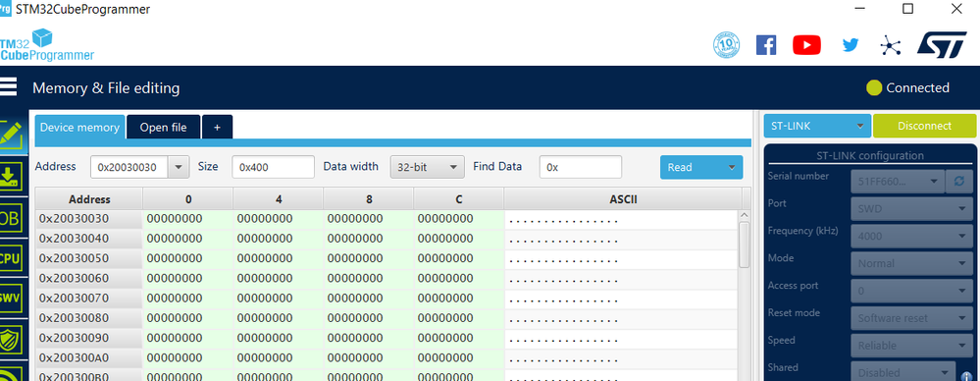Click the Address column header
The height and width of the screenshot is (381, 980).
[x=89, y=199]
